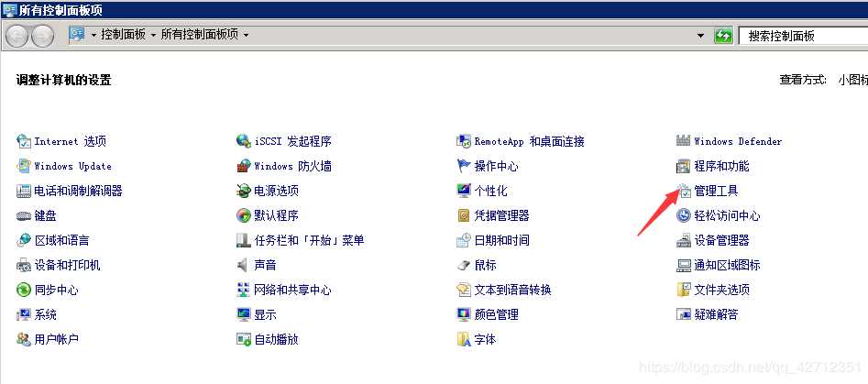
Task: Open the Windows Update icon
Action: [24, 166]
